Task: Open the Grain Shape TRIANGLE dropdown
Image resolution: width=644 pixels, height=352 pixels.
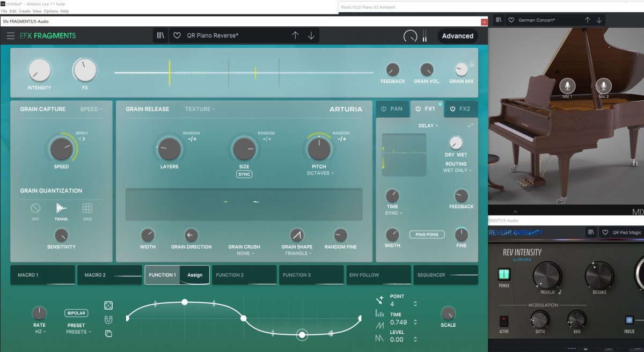Action: pos(298,253)
